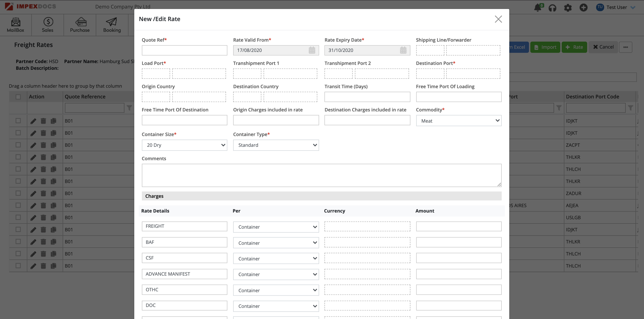Viewport: 644px width, 319px height.
Task: Open the Rate Expiry Date calendar icon
Action: coord(403,50)
